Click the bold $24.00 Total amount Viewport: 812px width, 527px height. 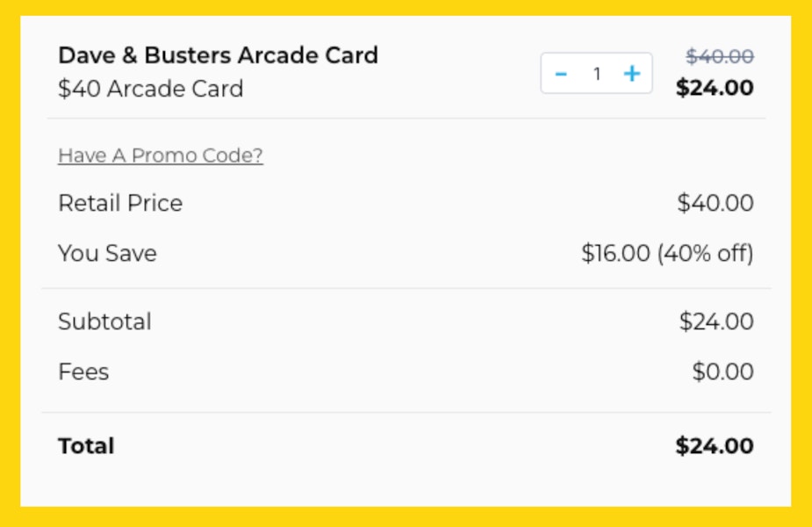tap(715, 446)
